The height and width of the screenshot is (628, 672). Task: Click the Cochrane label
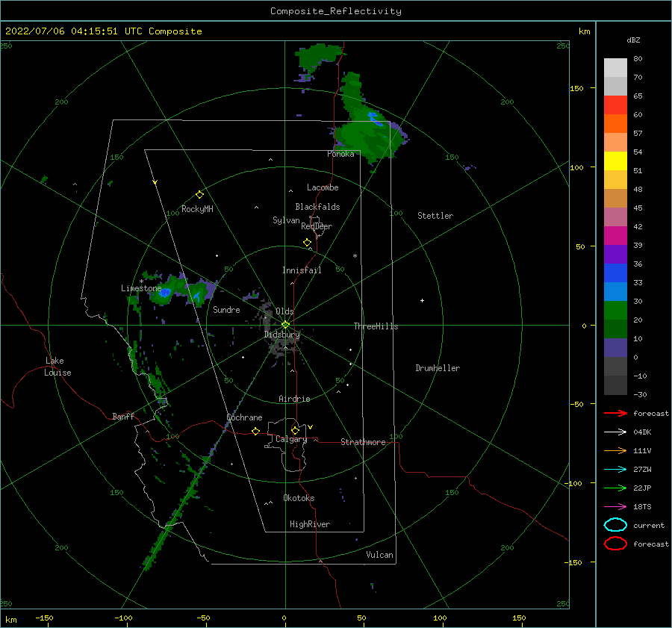tap(244, 417)
